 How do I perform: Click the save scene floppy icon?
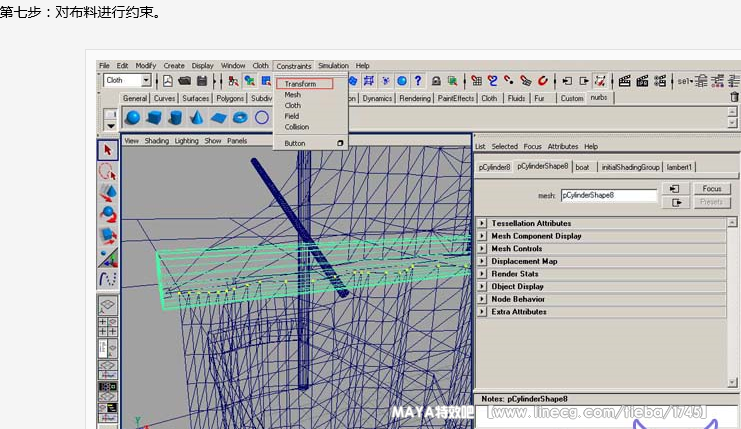coord(202,81)
